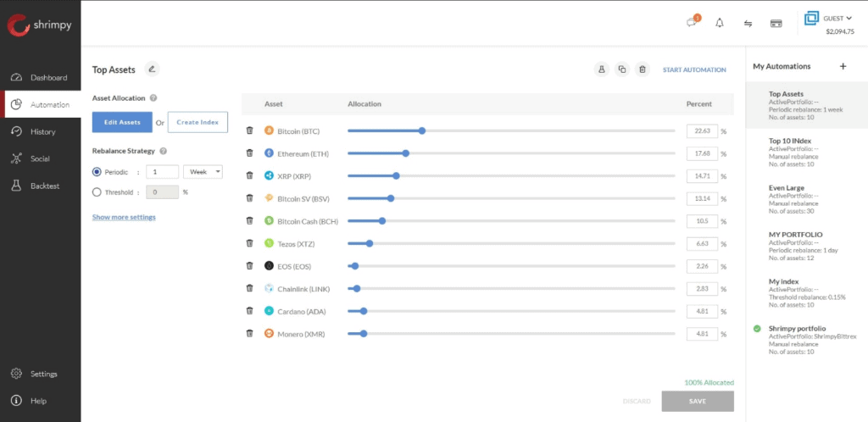Select Even Large automation
Image resolution: width=868 pixels, height=422 pixels.
point(807,199)
